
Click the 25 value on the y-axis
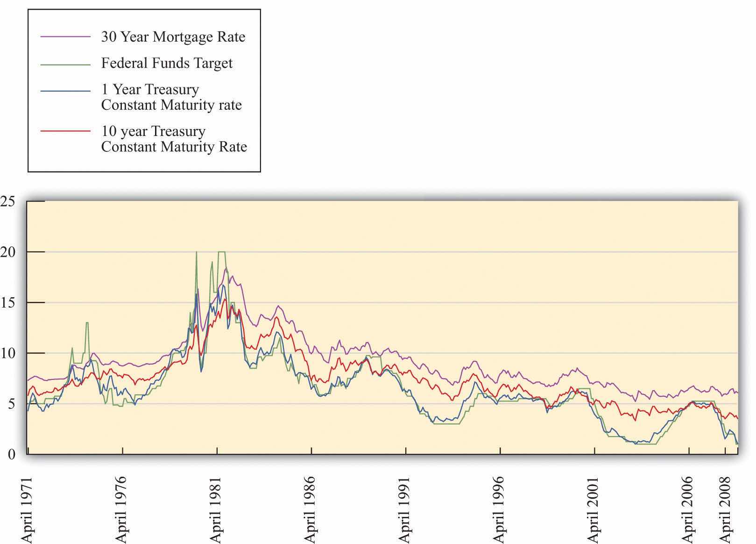coord(8,201)
